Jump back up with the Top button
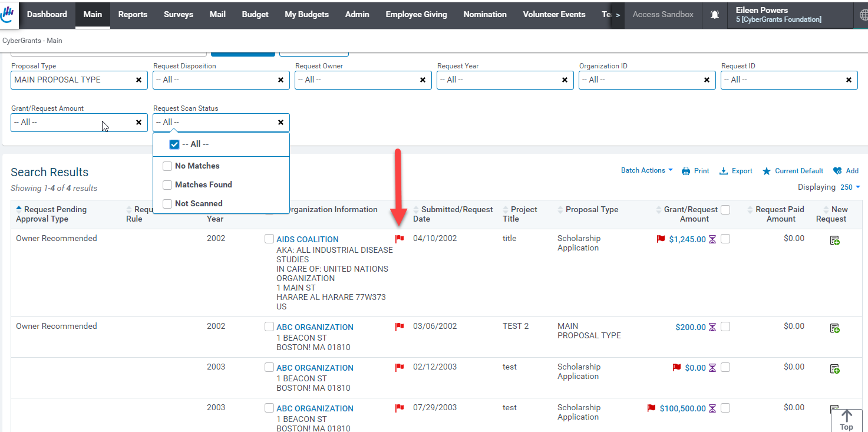868x432 pixels. (846, 421)
